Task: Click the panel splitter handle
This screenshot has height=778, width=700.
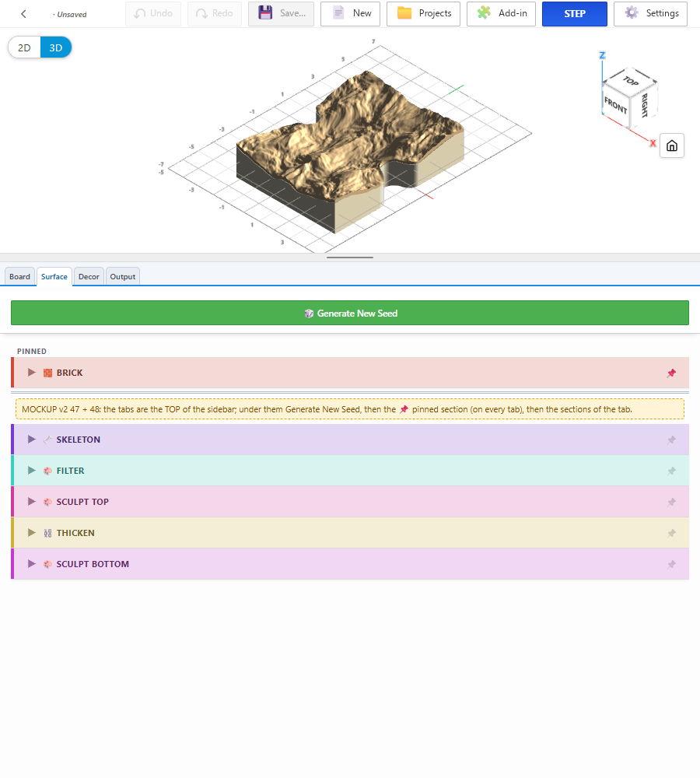Action: click(350, 258)
